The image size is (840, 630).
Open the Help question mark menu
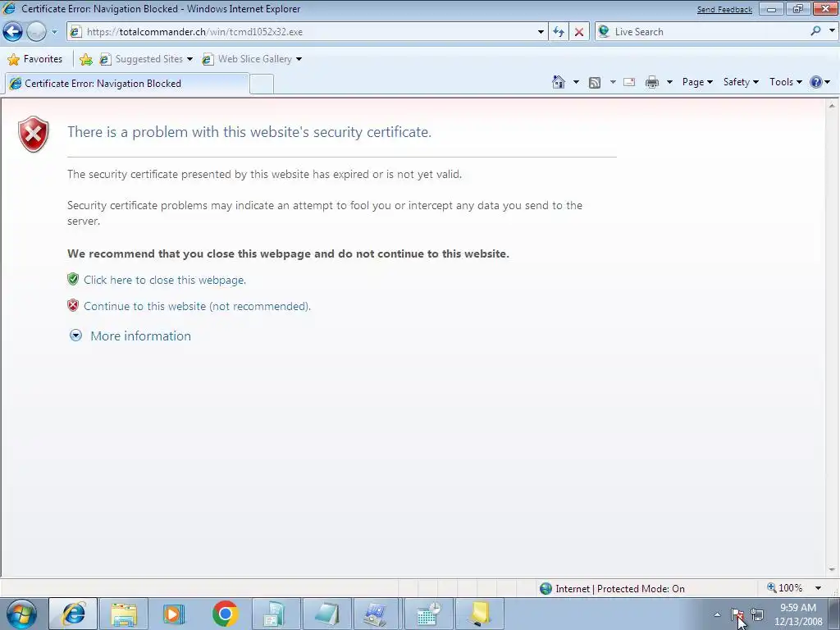pos(820,82)
